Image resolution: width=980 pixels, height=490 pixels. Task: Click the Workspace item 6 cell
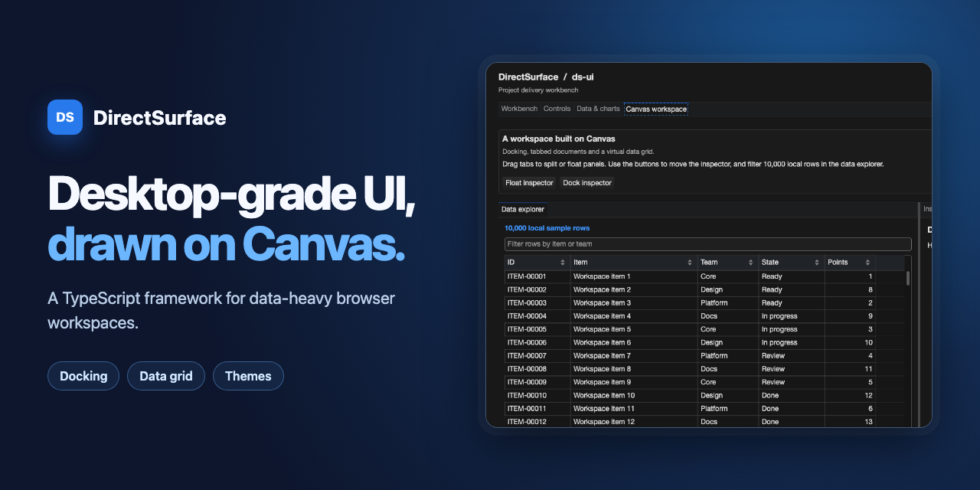tap(634, 342)
